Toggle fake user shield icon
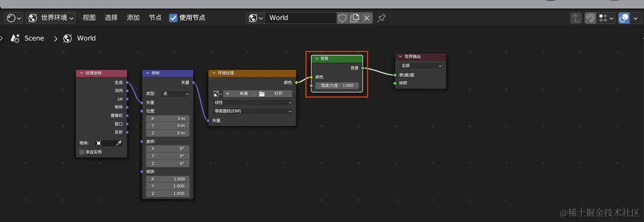The width and height of the screenshot is (644, 222). (x=343, y=17)
